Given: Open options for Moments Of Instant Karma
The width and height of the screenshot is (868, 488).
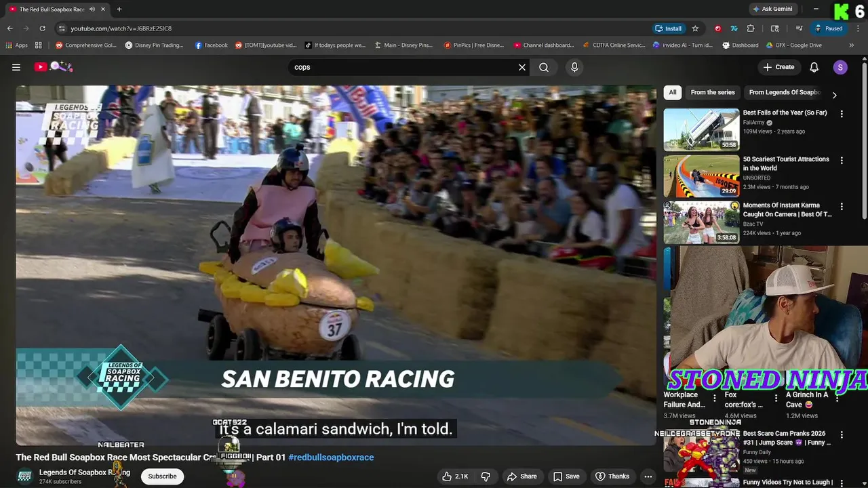Looking at the screenshot, I should (842, 207).
